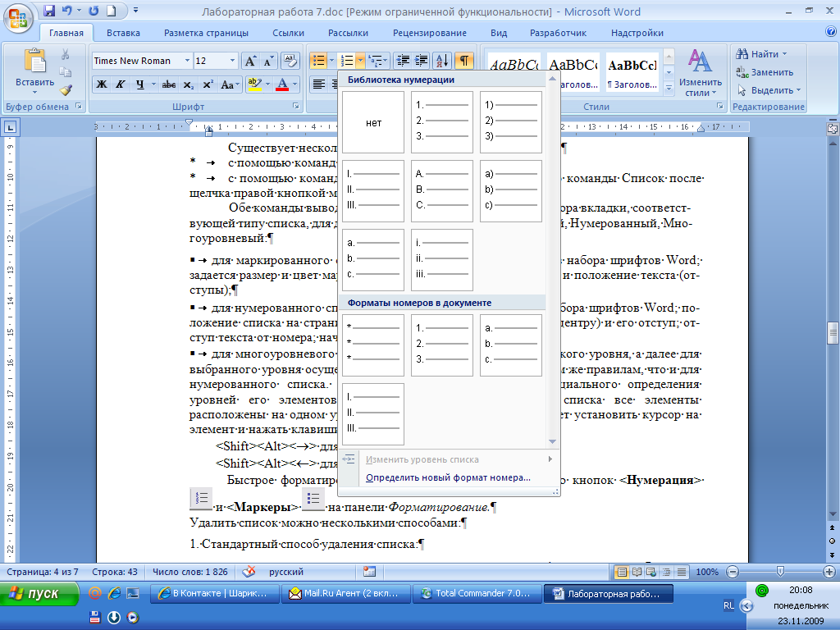Undo the last action
This screenshot has width=840, height=630.
click(x=66, y=11)
